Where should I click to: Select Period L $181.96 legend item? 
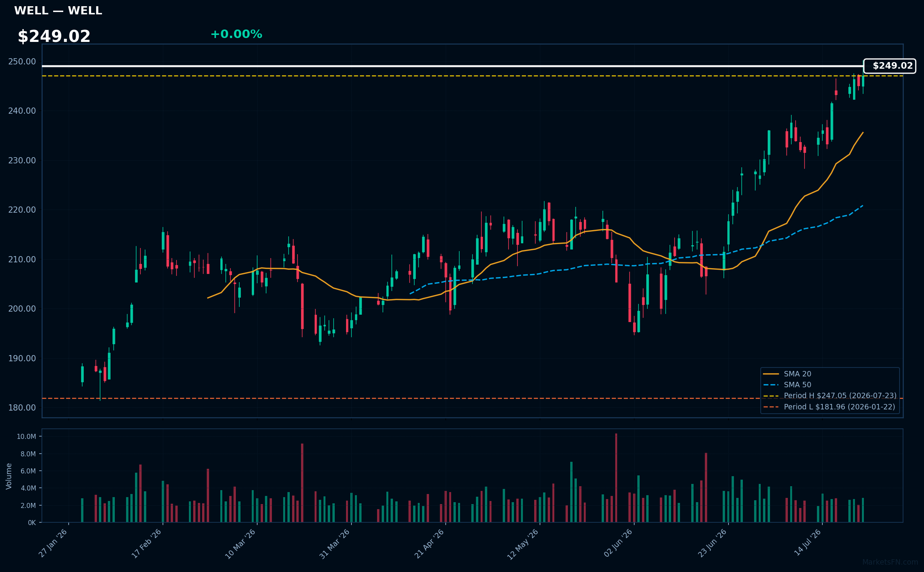tap(829, 407)
